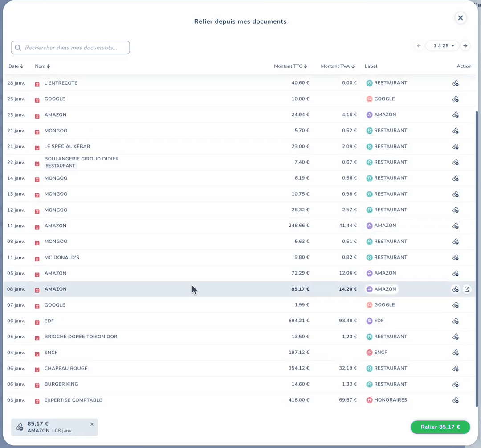Link the EDF 594,21 € invoice
Viewport: 481px width, 448px height.
(455, 321)
